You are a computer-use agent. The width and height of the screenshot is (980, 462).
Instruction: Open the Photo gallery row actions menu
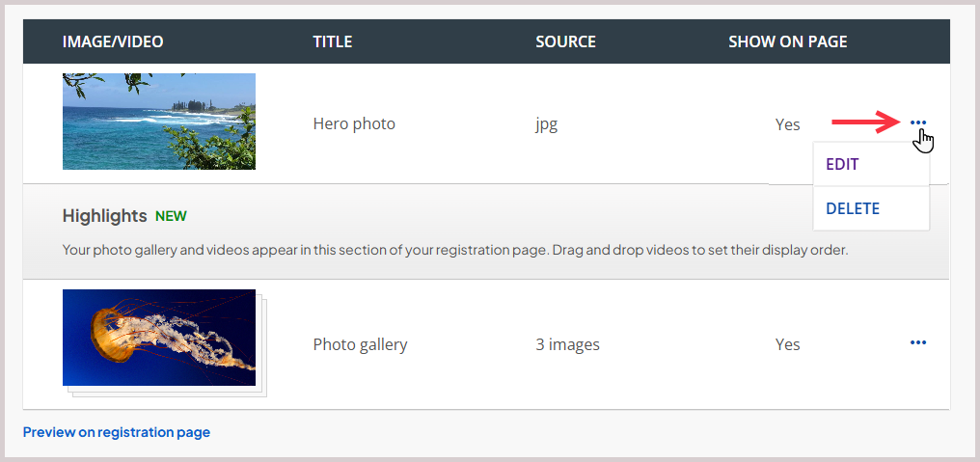click(x=917, y=342)
